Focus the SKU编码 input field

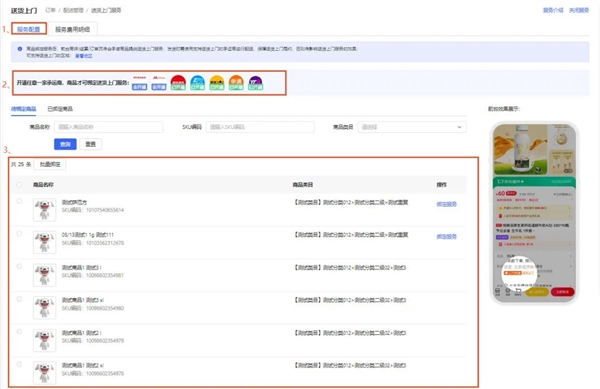point(260,127)
